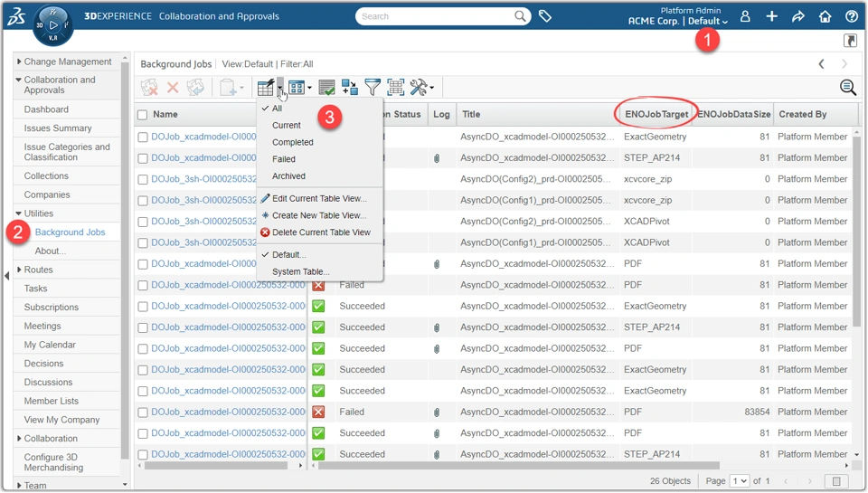Check the AsyncDO(Config2) xcvcore_zip row checkbox
Image resolution: width=868 pixels, height=493 pixels.
pyautogui.click(x=143, y=179)
